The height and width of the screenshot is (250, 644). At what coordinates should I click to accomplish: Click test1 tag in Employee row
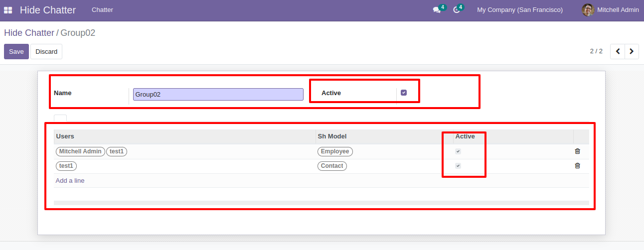pyautogui.click(x=117, y=151)
